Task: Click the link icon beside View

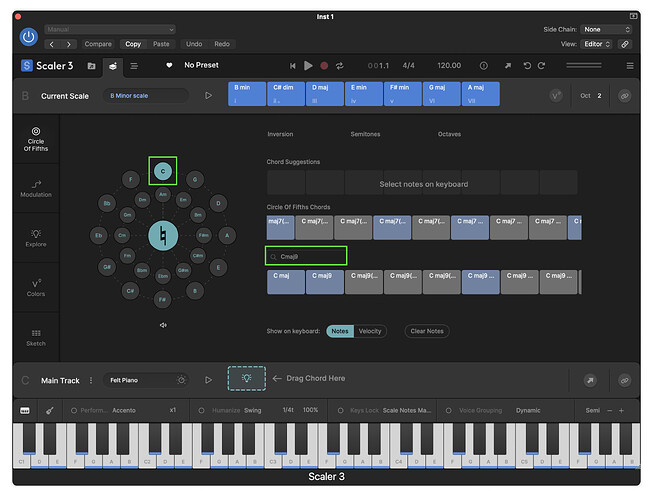Action: coord(625,44)
